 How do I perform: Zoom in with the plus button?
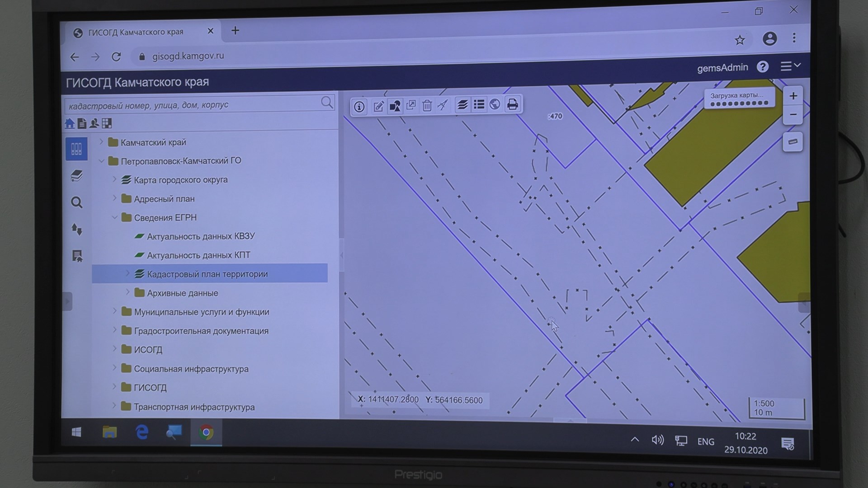(793, 96)
